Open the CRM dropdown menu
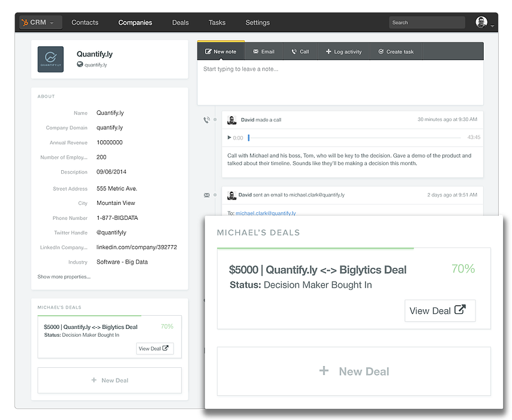 (x=41, y=23)
